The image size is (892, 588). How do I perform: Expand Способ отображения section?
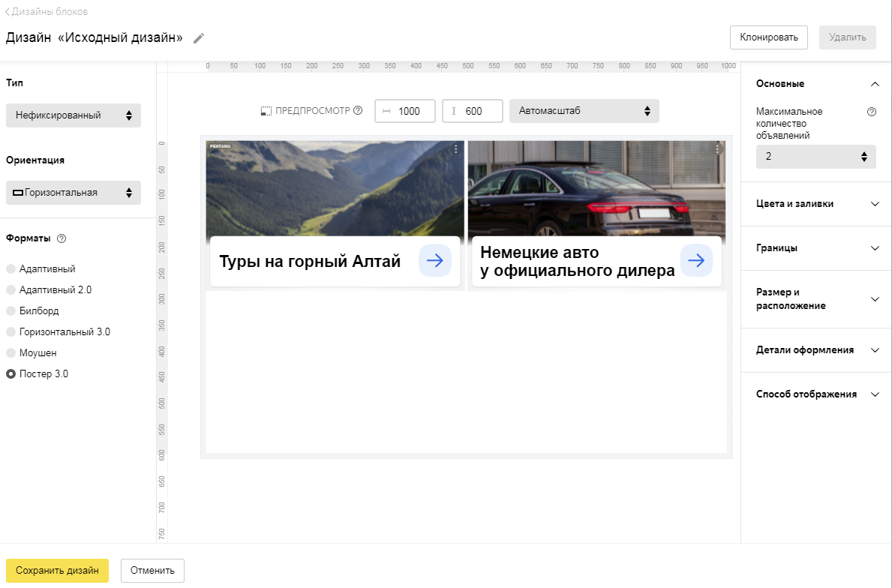[x=816, y=394]
